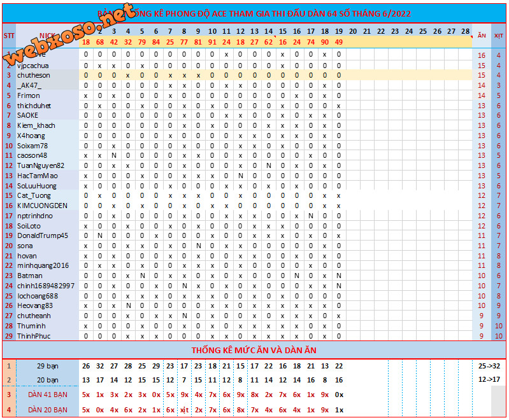This screenshot has width=509, height=420.
Task: Select the nick sona
Action: coord(25,246)
